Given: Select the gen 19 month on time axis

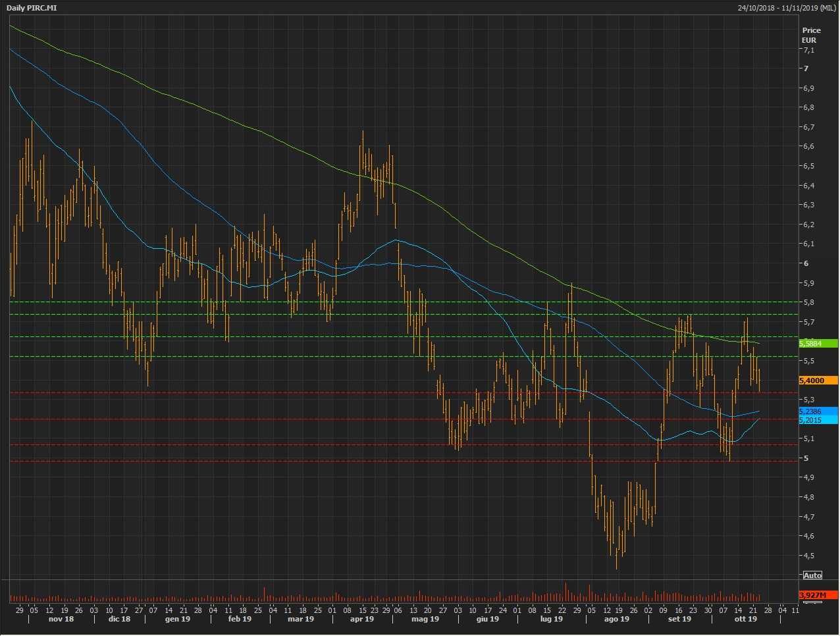Looking at the screenshot, I should click(177, 619).
